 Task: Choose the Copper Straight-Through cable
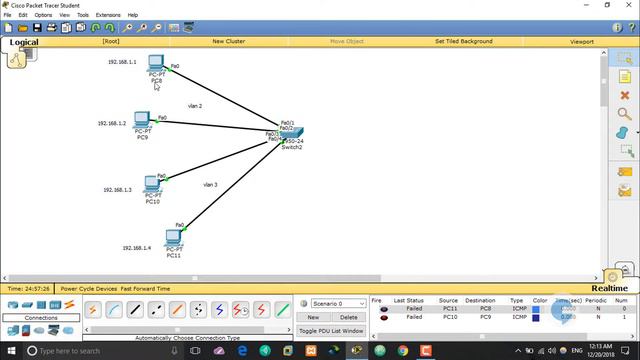point(135,310)
